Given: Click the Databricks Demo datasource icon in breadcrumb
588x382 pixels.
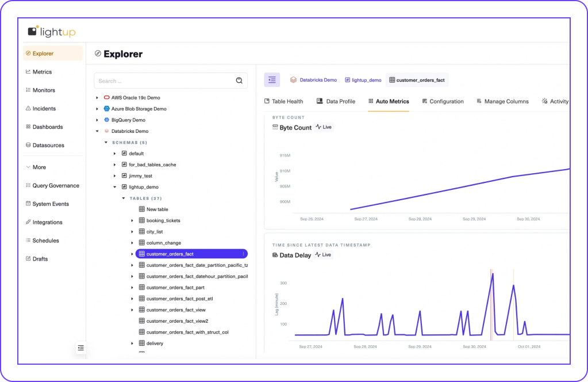Looking at the screenshot, I should click(293, 80).
